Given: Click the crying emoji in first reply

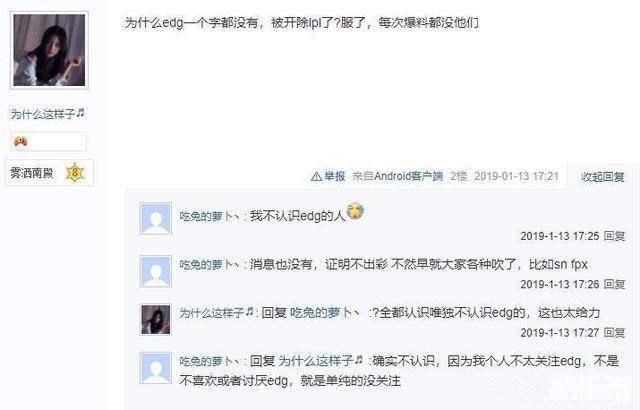Looking at the screenshot, I should [355, 211].
